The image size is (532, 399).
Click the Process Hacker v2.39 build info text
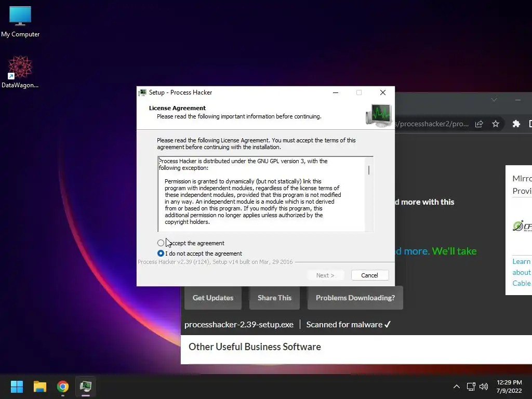[x=215, y=262]
